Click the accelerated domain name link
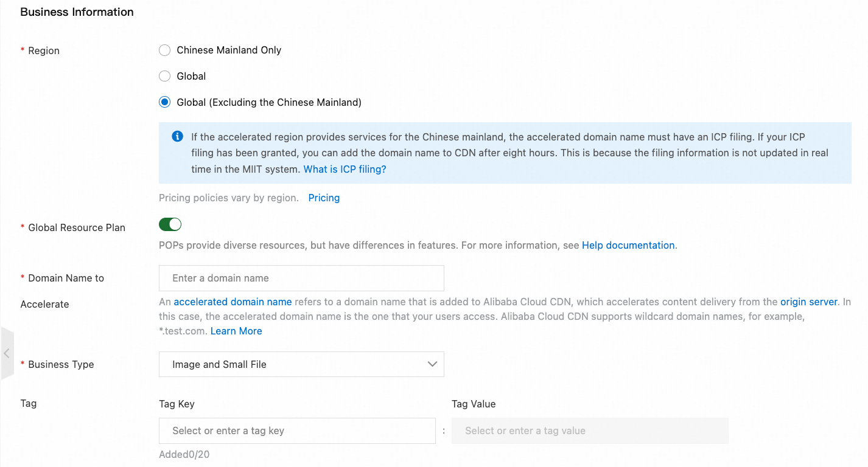868x467 pixels. click(x=233, y=302)
